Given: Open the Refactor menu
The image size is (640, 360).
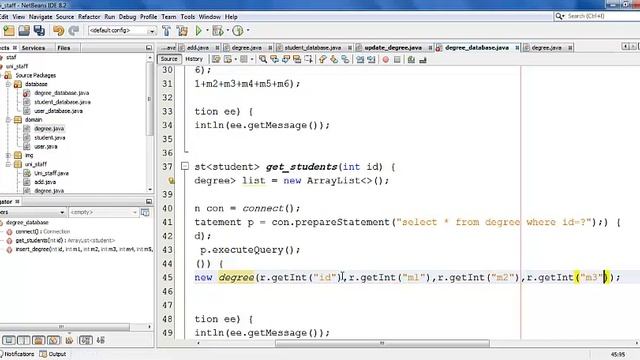Looking at the screenshot, I should coord(89,17).
